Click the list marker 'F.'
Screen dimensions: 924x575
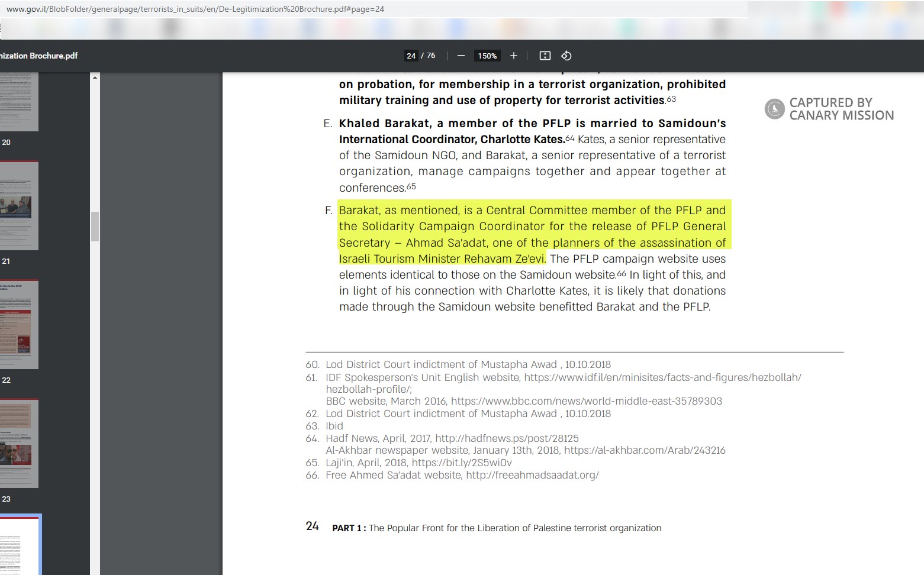pos(329,211)
